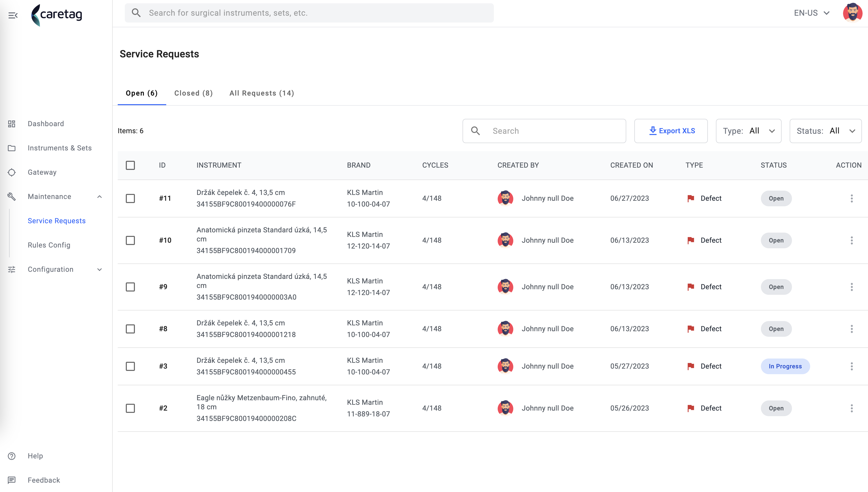Click the red Defect flag on request #8
The width and height of the screenshot is (868, 492).
[x=691, y=329]
